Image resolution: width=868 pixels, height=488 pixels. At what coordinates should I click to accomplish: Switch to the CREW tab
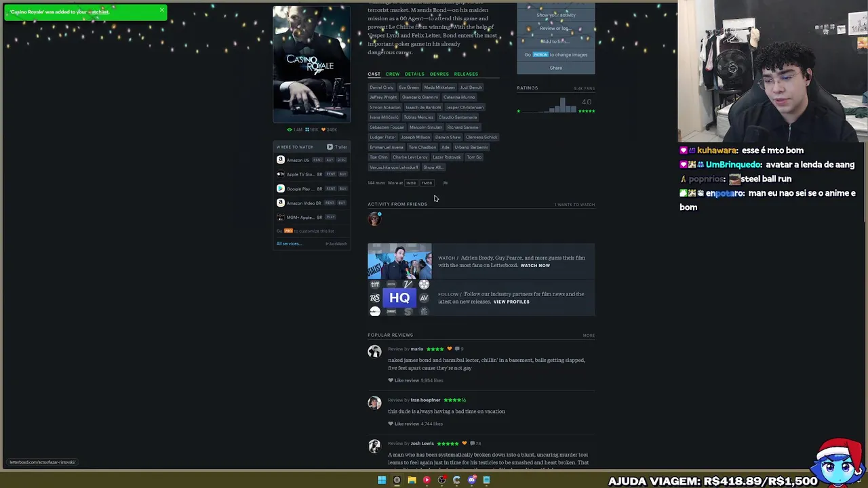tap(393, 74)
